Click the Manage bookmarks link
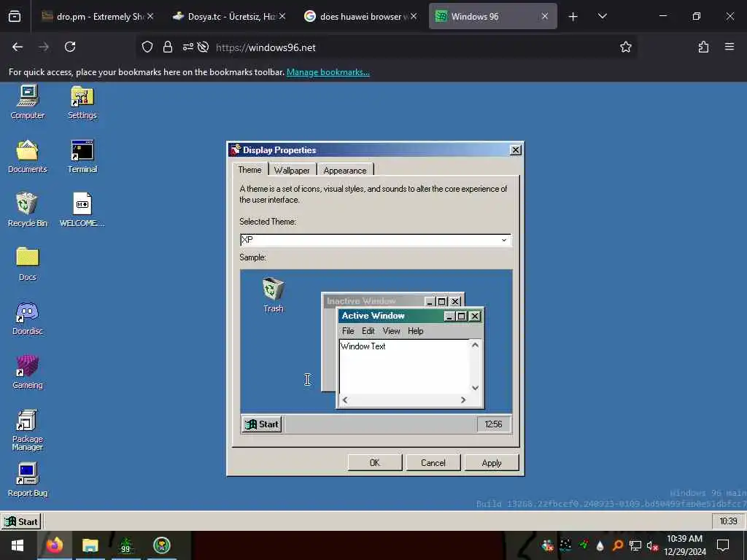 [328, 72]
